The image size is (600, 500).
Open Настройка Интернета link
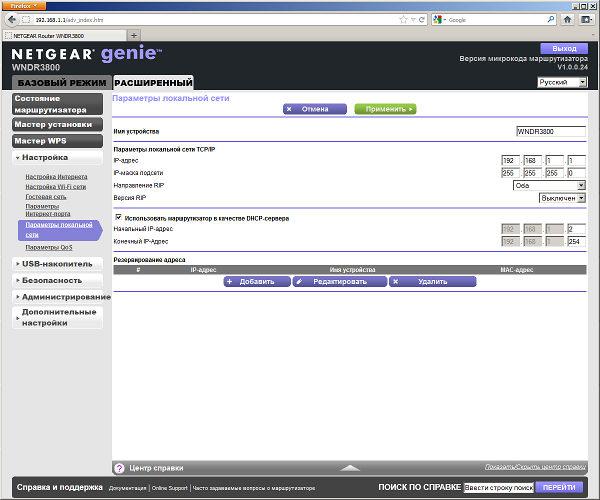pos(56,177)
